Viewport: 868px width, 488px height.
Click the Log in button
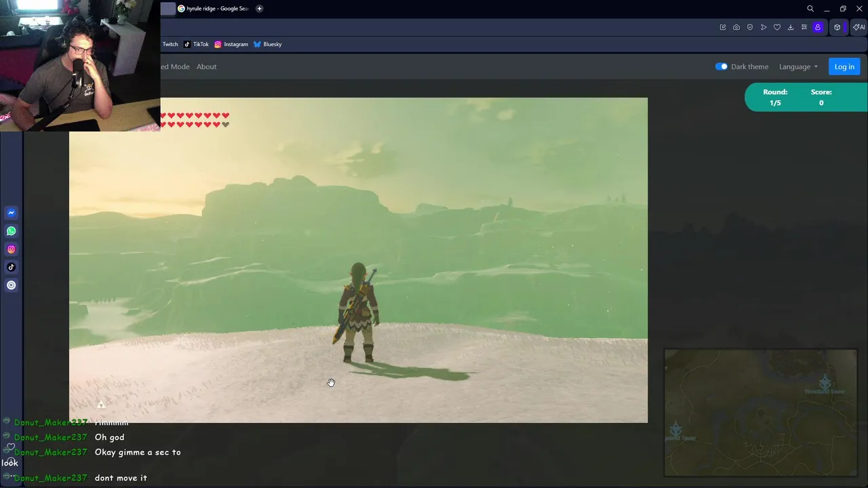[x=844, y=66]
